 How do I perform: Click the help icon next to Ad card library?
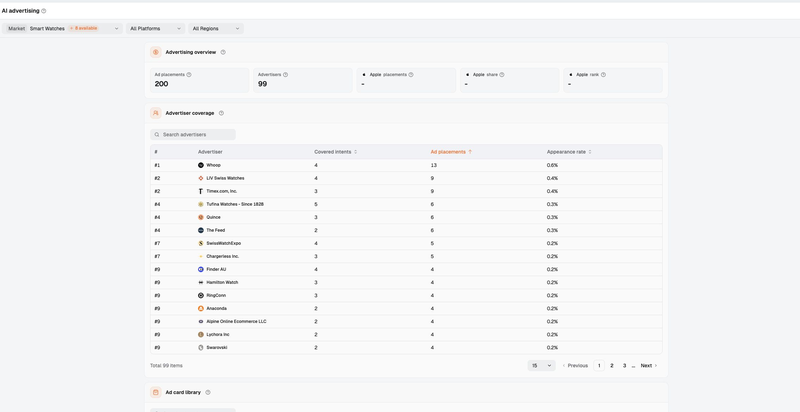(208, 392)
